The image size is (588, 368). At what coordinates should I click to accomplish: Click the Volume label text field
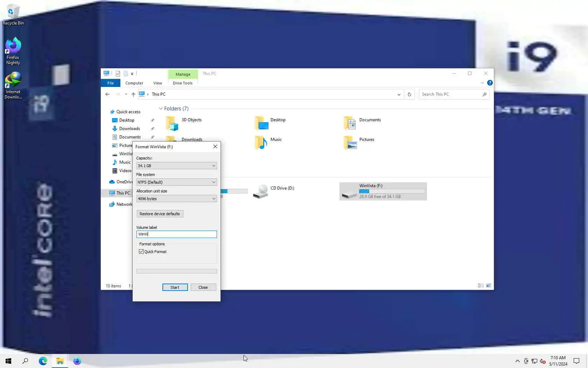pyautogui.click(x=176, y=234)
